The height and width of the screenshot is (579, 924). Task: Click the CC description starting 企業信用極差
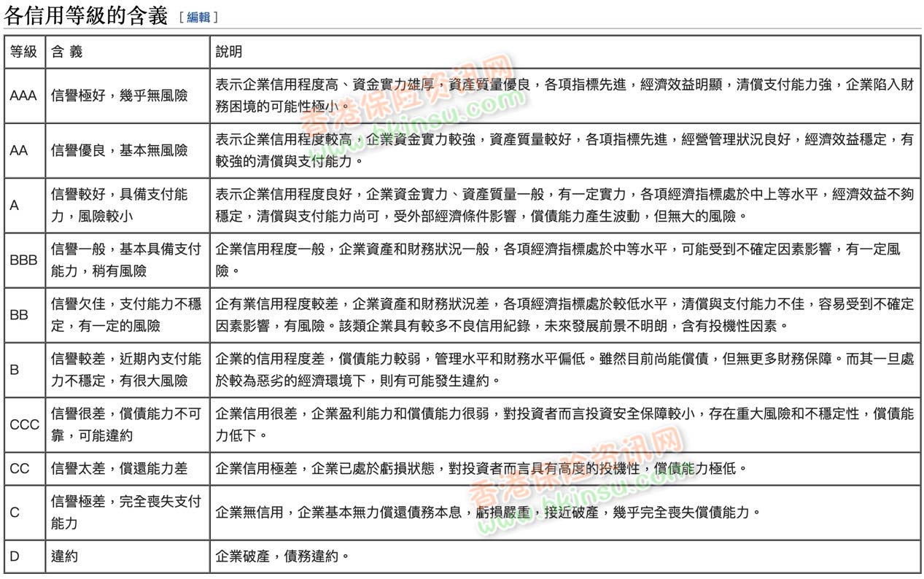564,468
